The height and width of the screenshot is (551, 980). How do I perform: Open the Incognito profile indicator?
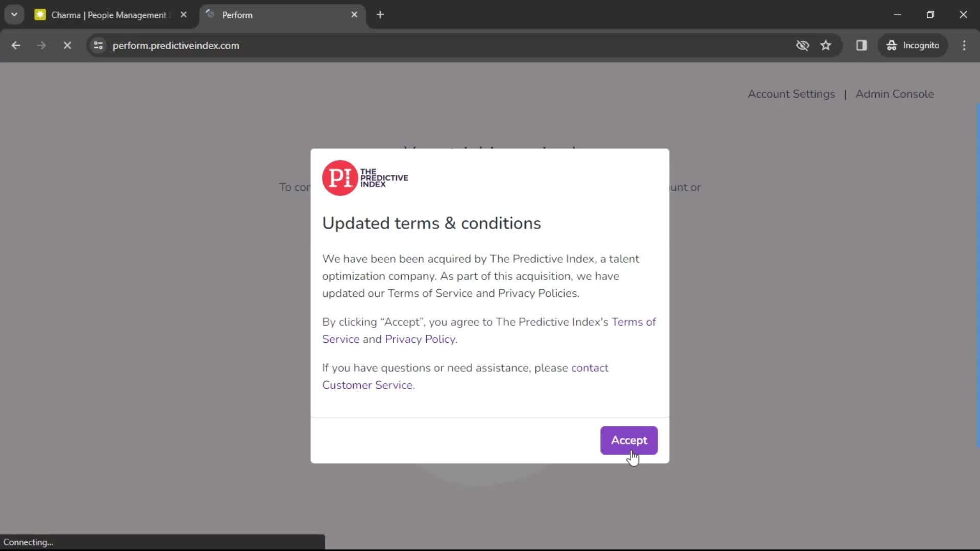pos(913,45)
